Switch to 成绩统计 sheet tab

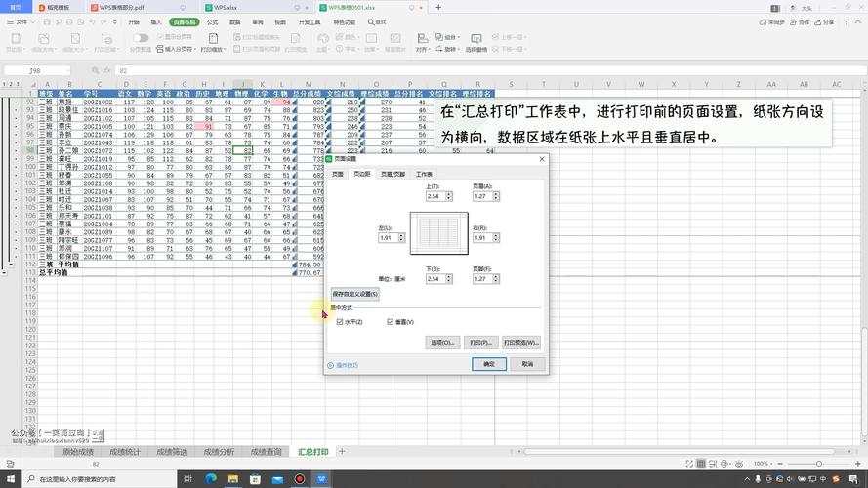(125, 452)
